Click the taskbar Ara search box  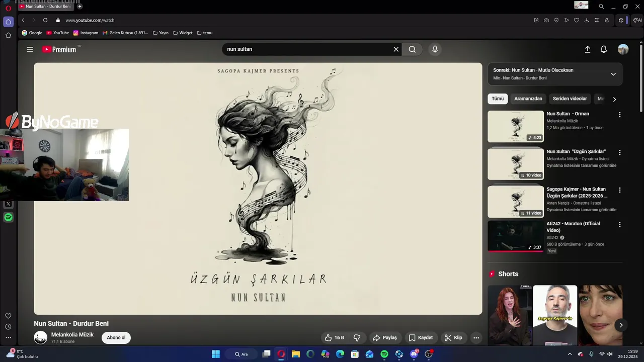[242, 354]
